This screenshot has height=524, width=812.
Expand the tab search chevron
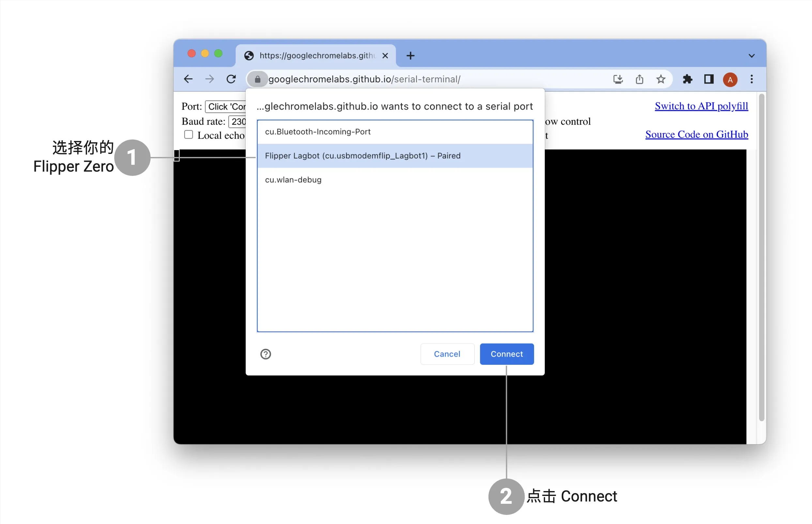click(752, 56)
